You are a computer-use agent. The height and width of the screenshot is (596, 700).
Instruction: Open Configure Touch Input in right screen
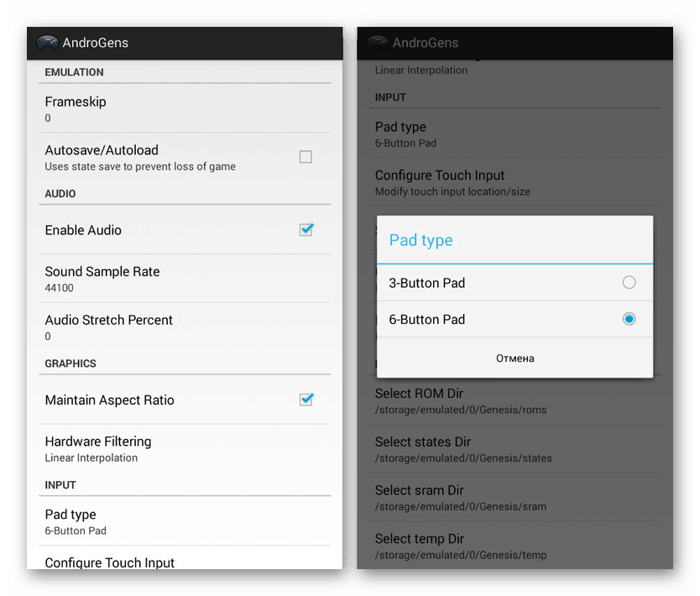pyautogui.click(x=515, y=182)
